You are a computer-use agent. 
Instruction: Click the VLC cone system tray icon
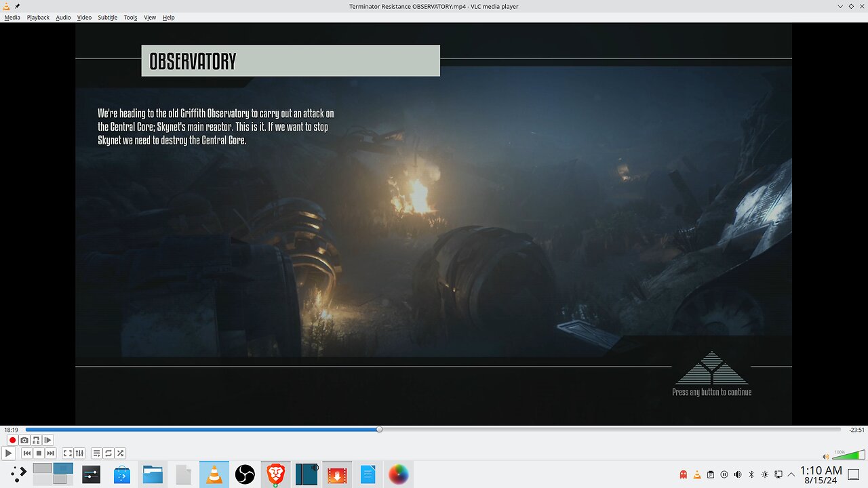click(697, 474)
